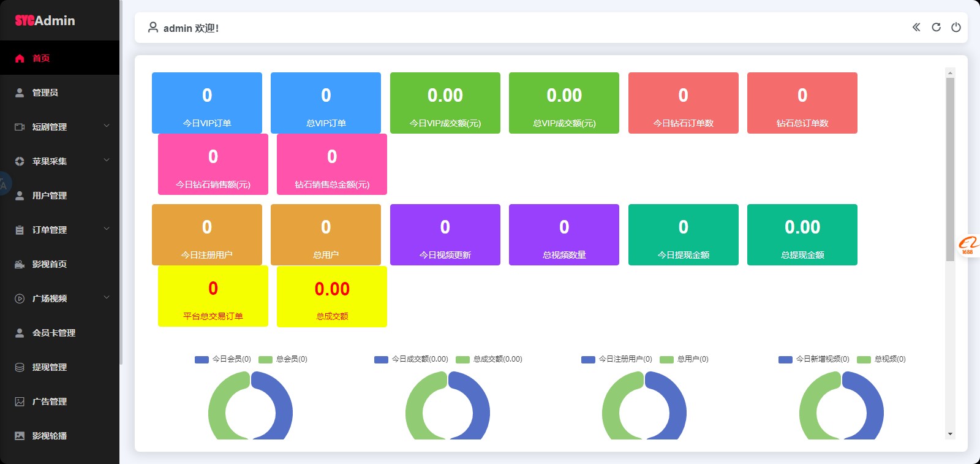Click the 提现管理 database icon
The height and width of the screenshot is (464, 980).
[20, 367]
